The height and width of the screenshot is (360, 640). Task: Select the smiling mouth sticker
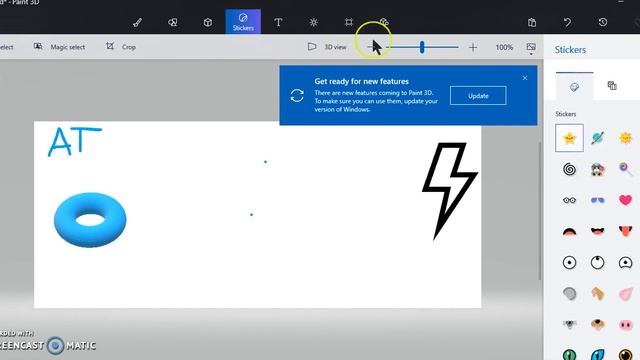click(598, 232)
